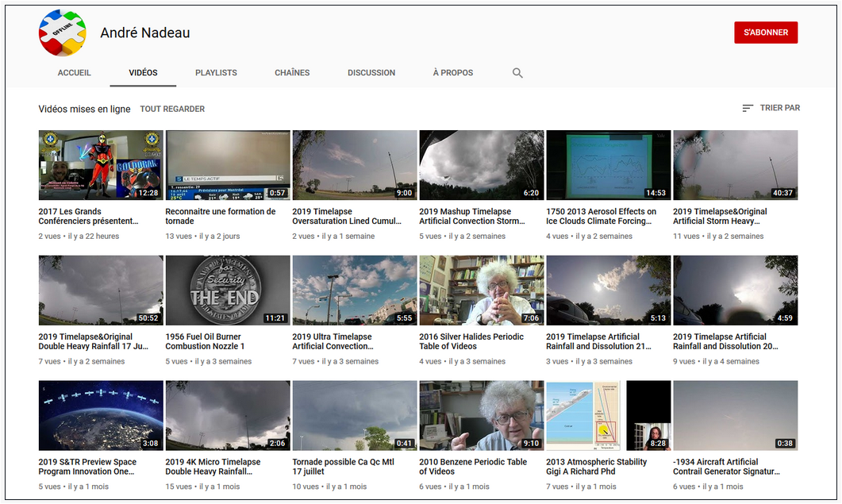Go to the CHAÎNES tab
Screen dimensions: 842x504
coord(292,72)
